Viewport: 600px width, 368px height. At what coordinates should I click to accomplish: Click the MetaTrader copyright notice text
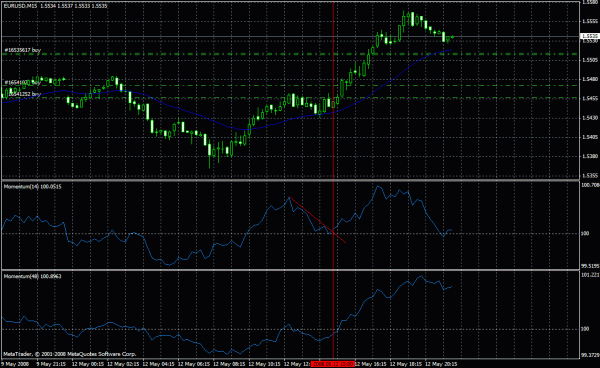(x=70, y=354)
